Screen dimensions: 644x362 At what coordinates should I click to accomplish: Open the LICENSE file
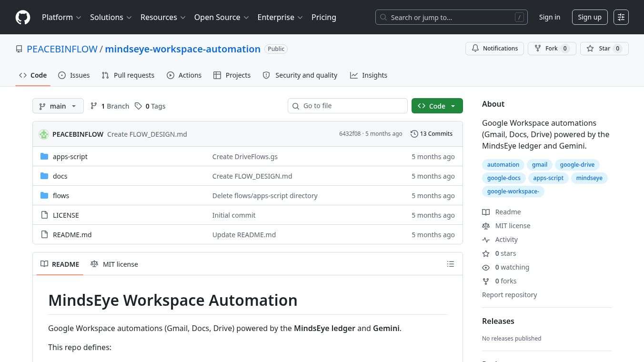click(x=66, y=215)
